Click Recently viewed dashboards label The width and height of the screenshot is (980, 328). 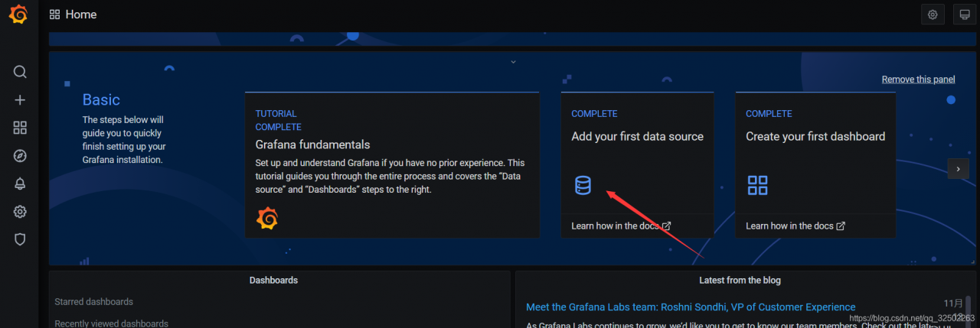[111, 323]
